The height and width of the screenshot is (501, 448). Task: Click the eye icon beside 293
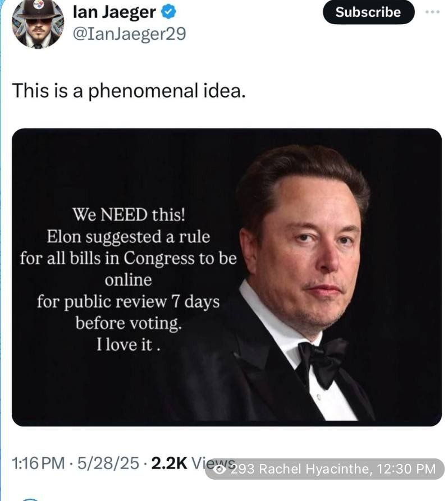219,468
